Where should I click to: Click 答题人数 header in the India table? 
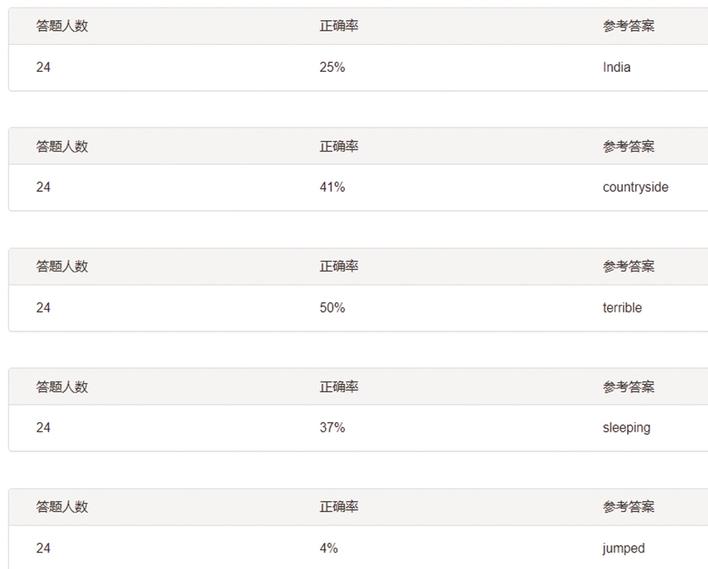click(62, 26)
